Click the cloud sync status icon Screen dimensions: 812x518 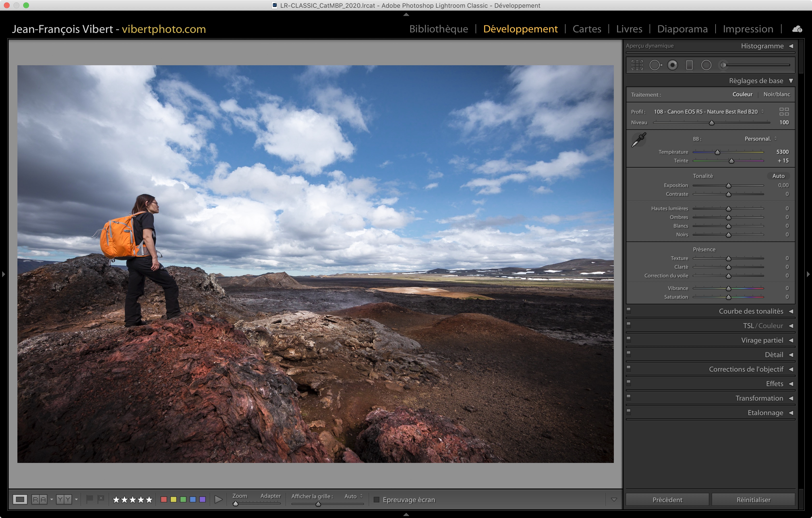tap(797, 29)
